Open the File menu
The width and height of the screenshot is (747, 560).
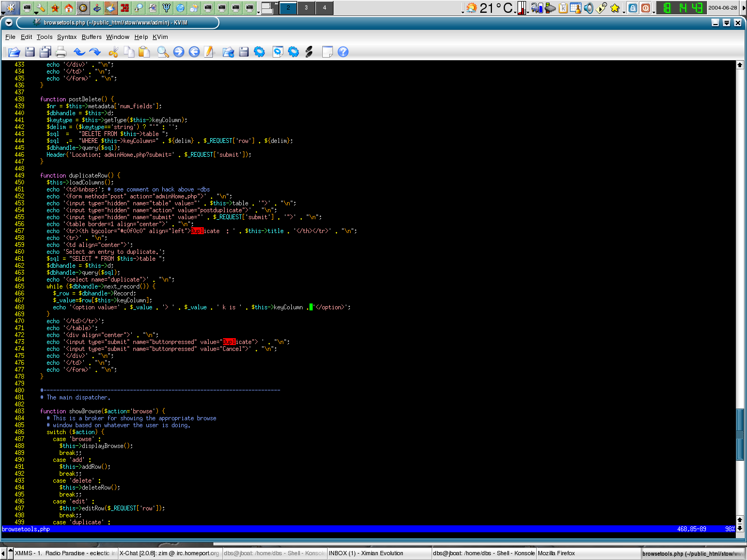click(10, 37)
